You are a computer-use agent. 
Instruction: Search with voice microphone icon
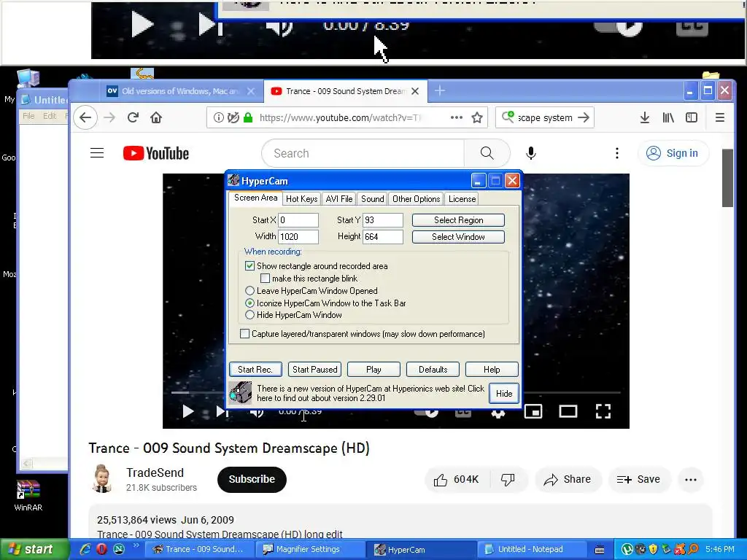click(531, 153)
